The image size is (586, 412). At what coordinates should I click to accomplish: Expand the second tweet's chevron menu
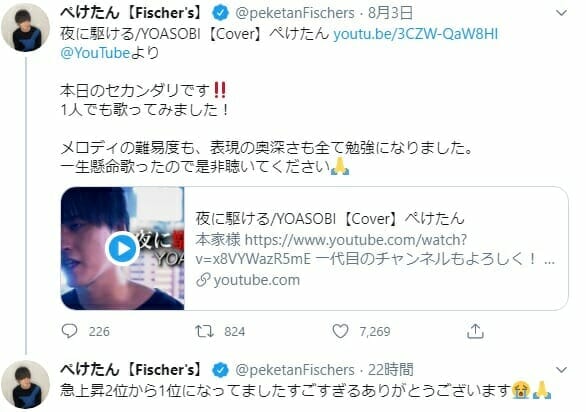(x=561, y=370)
